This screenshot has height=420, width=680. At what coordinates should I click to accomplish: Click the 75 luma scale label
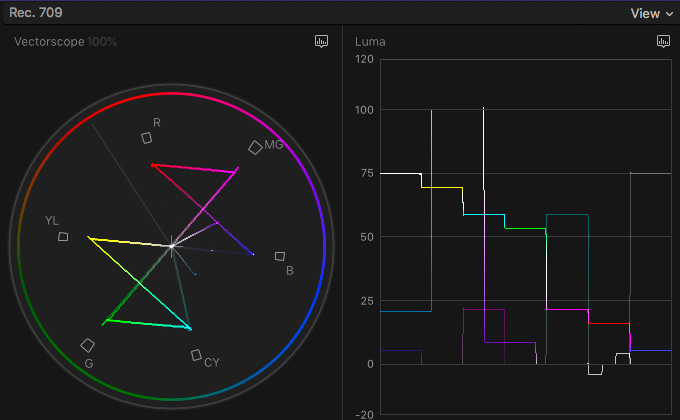(x=367, y=173)
